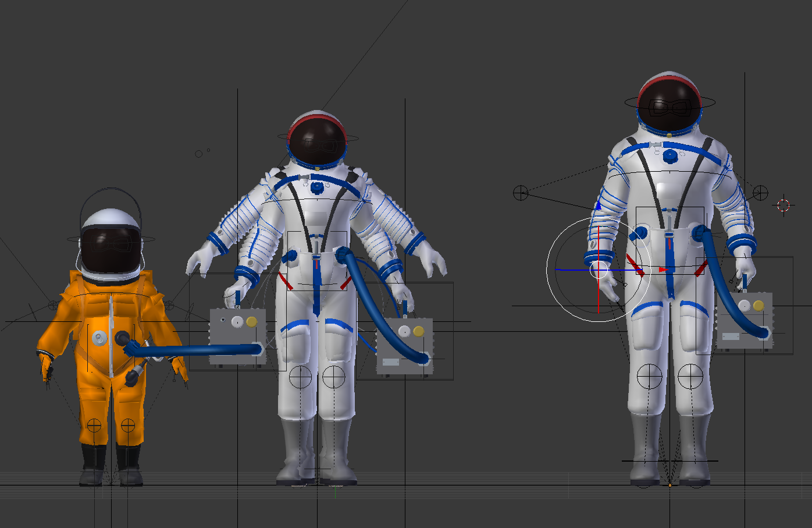Click the orange astronaut's dark helmet visor

111,248
